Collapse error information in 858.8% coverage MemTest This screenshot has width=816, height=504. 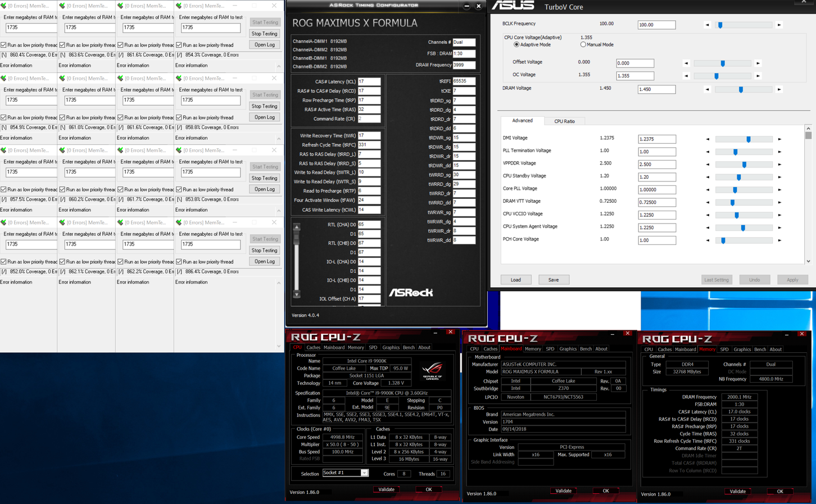[279, 138]
